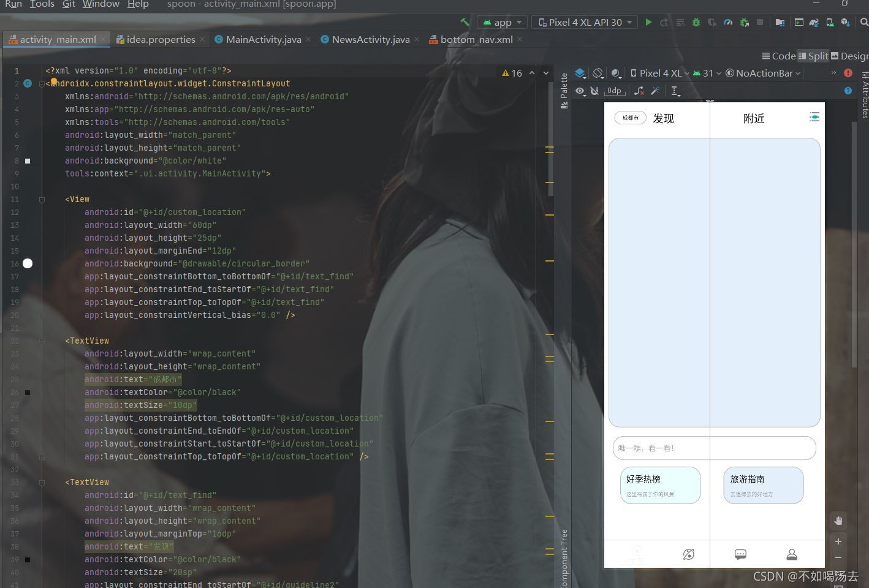This screenshot has width=869, height=588.
Task: Switch to NewsActivity.java tab
Action: 370,39
